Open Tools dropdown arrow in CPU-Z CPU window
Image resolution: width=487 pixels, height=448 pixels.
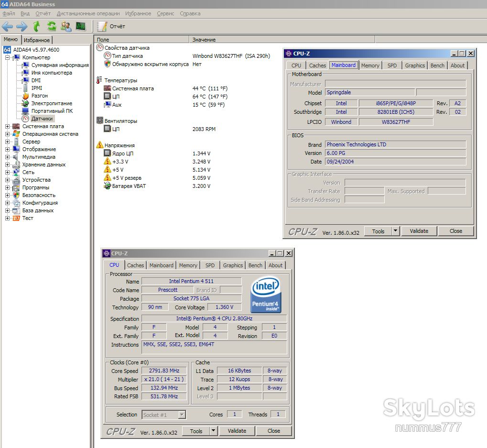(213, 431)
